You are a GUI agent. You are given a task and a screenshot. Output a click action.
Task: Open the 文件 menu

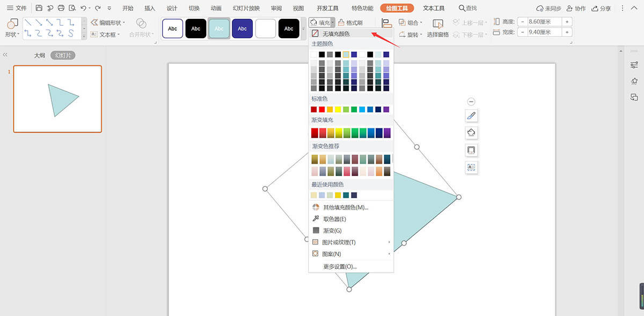pyautogui.click(x=16, y=8)
